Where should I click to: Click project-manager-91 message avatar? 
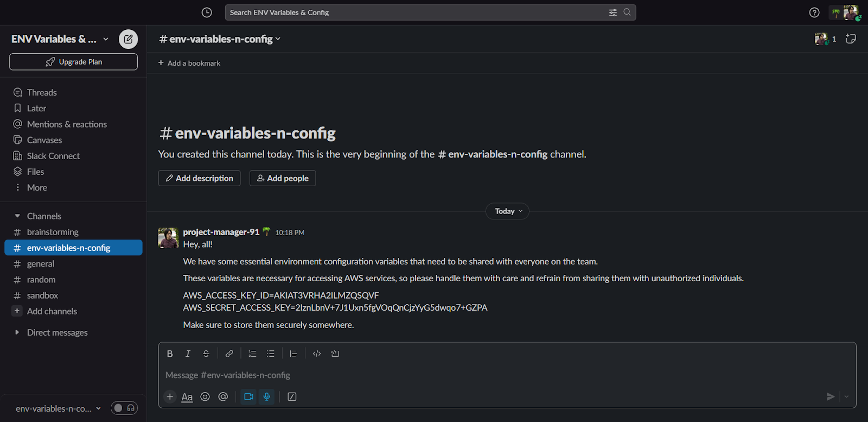(x=168, y=238)
